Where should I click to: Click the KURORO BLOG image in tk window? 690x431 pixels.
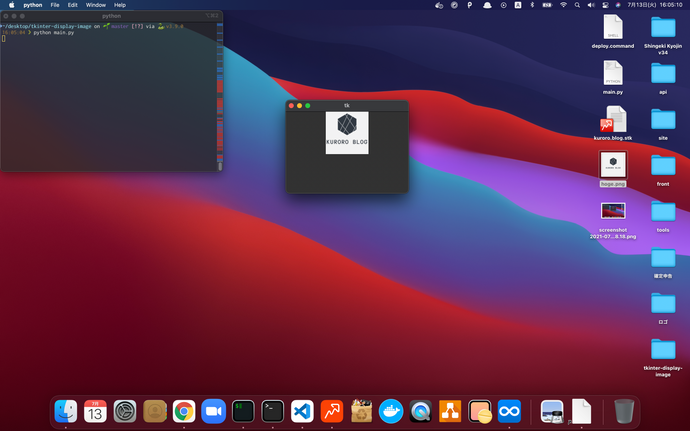[x=347, y=133]
